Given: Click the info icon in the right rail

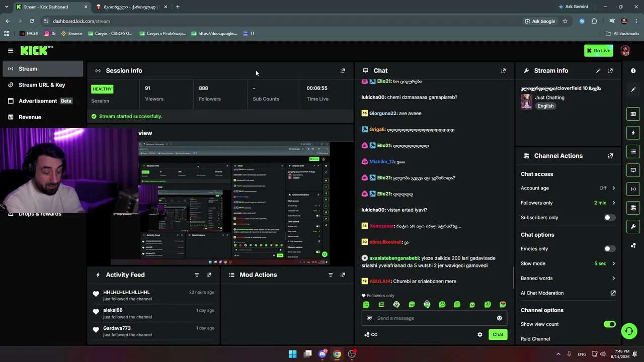Looking at the screenshot, I should [x=633, y=71].
